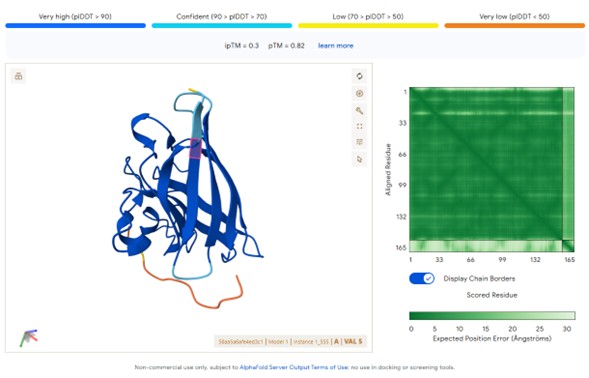Toggle the controls panel wrench icon
Screen dimensions: 589x378
coord(359,110)
